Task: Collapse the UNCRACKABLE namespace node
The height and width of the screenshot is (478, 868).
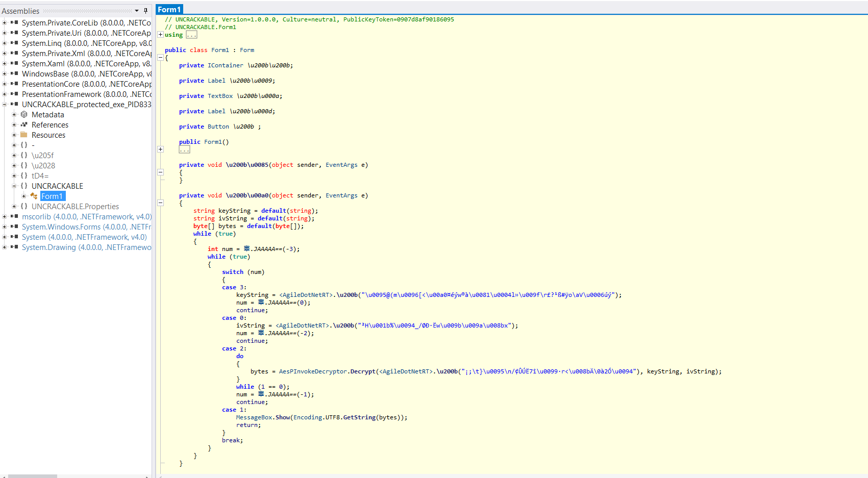Action: pyautogui.click(x=14, y=186)
